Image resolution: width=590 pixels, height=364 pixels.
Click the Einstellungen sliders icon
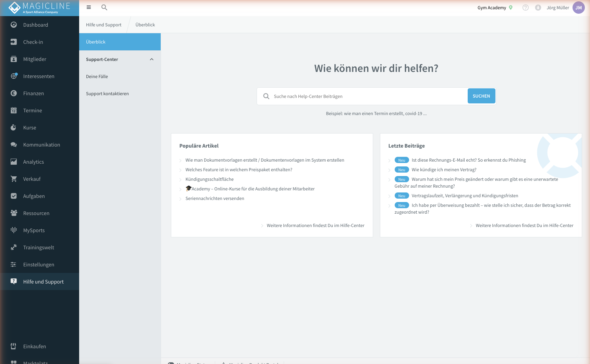14,264
